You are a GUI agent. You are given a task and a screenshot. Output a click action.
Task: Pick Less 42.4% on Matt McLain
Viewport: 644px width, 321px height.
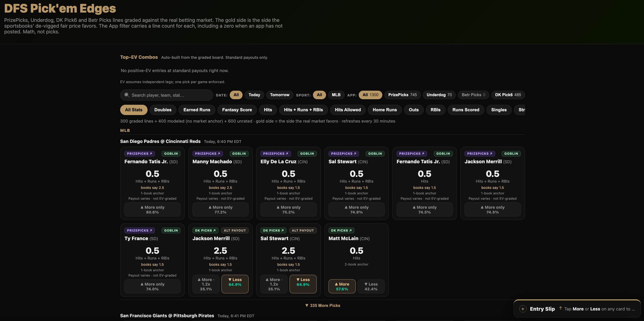click(371, 286)
